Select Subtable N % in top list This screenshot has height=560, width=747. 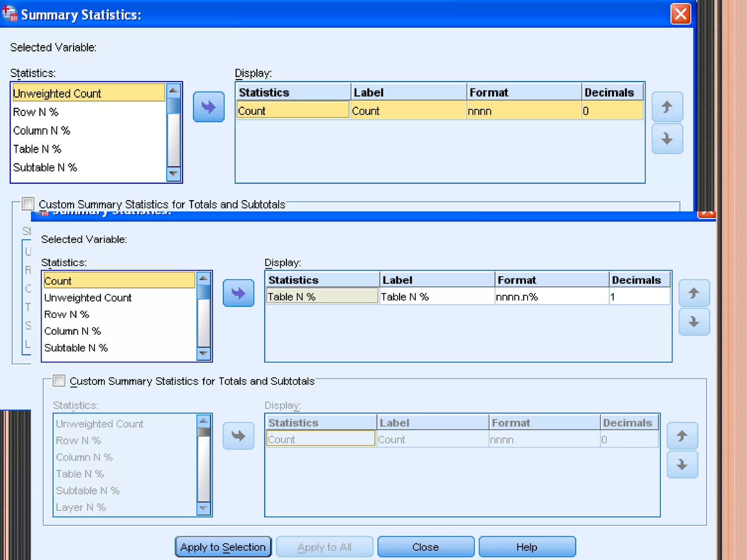tap(45, 167)
